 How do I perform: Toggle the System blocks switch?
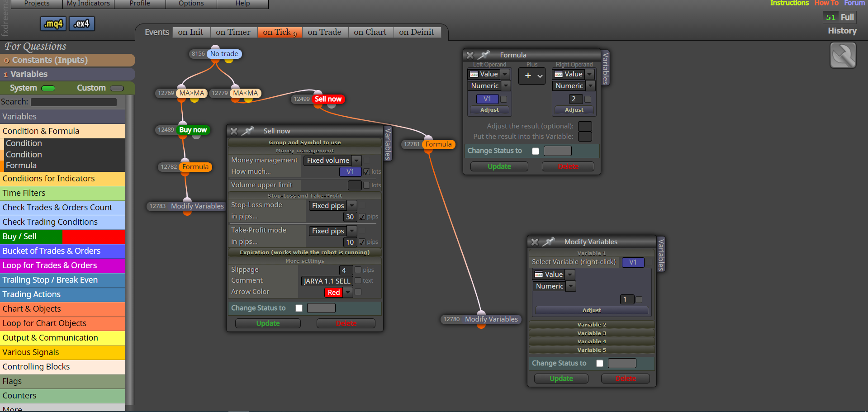point(48,88)
